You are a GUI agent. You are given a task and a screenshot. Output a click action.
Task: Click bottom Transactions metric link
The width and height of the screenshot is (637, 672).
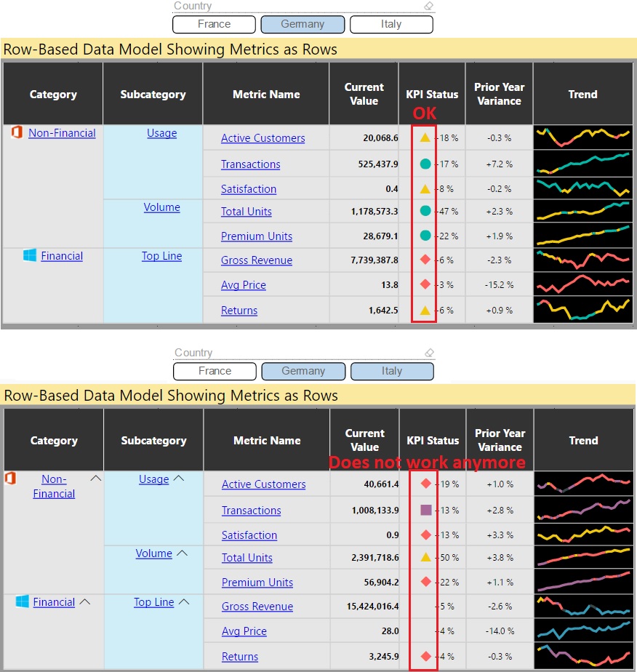[x=252, y=511]
